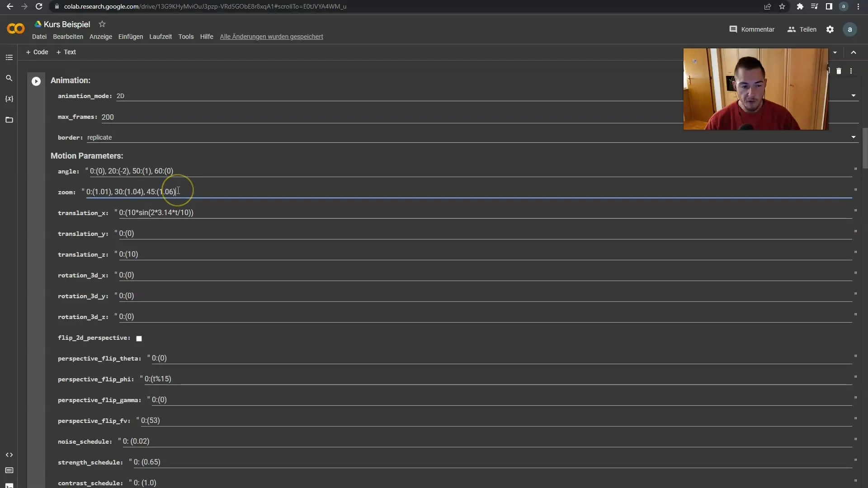Open account avatar in Colab header
This screenshot has height=488, width=868.
click(850, 29)
